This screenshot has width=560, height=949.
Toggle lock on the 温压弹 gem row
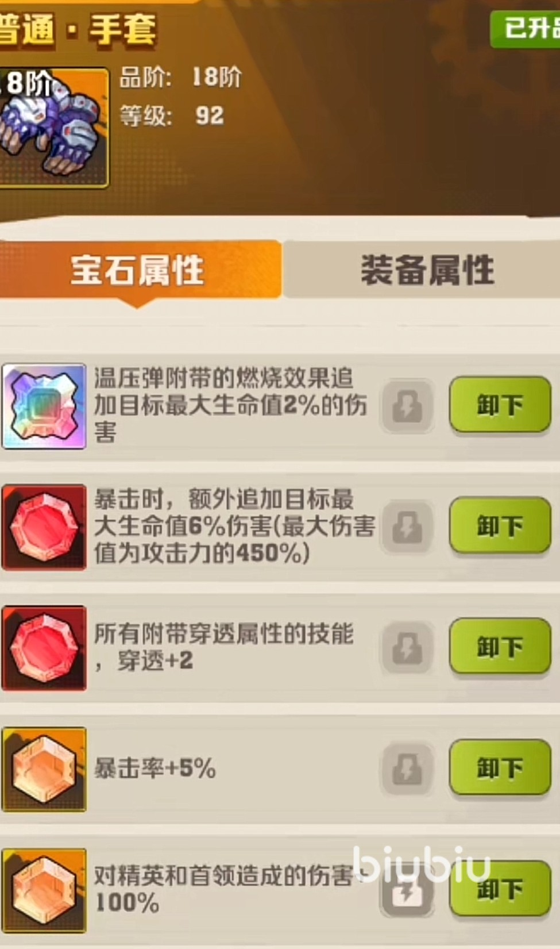(x=408, y=406)
